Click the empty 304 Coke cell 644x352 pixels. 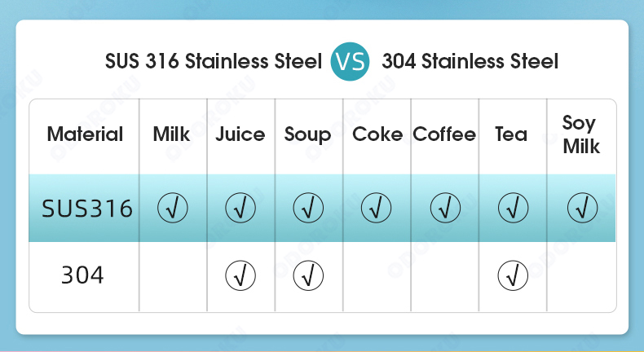tap(377, 276)
